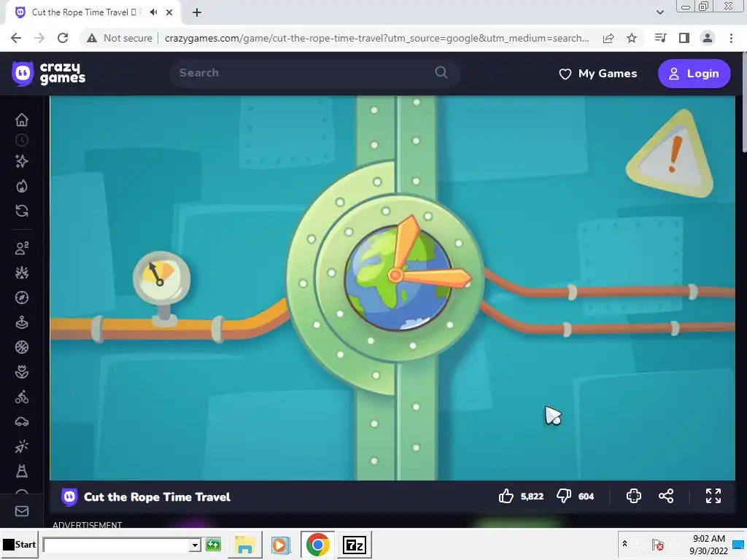This screenshot has width=747, height=560.
Task: Open joystick category sidebar icon
Action: point(21,322)
